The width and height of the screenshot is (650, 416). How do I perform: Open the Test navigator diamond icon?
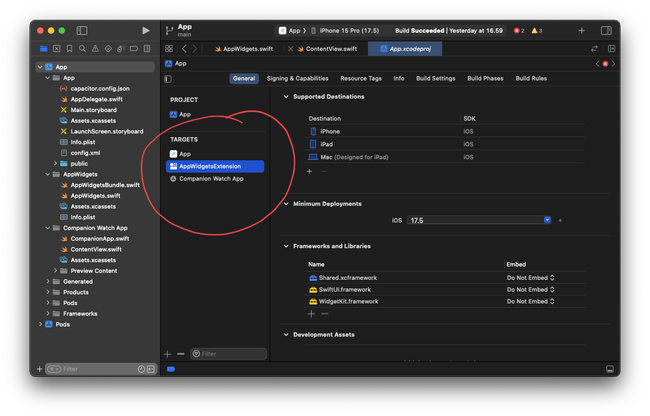(x=108, y=49)
